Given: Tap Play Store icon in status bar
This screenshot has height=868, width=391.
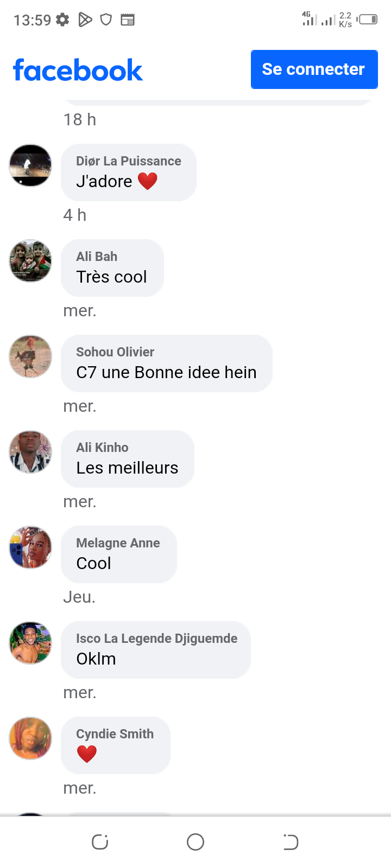Looking at the screenshot, I should point(85,20).
